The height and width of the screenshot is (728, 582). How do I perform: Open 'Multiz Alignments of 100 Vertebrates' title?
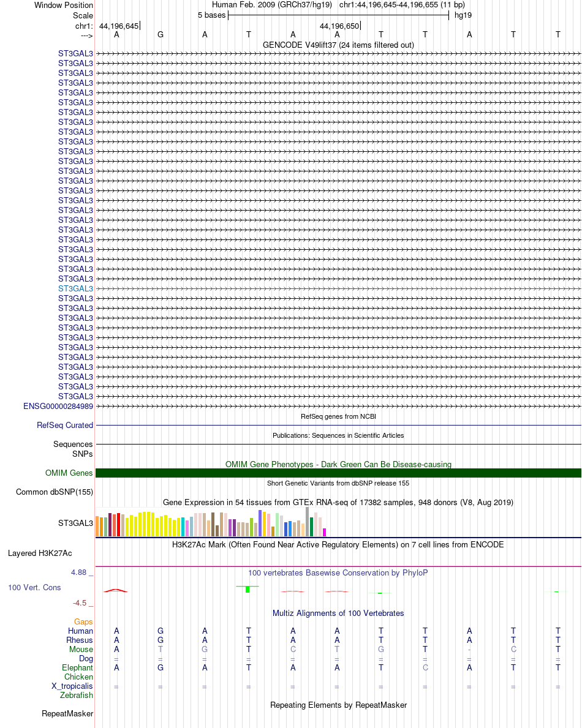click(x=338, y=614)
